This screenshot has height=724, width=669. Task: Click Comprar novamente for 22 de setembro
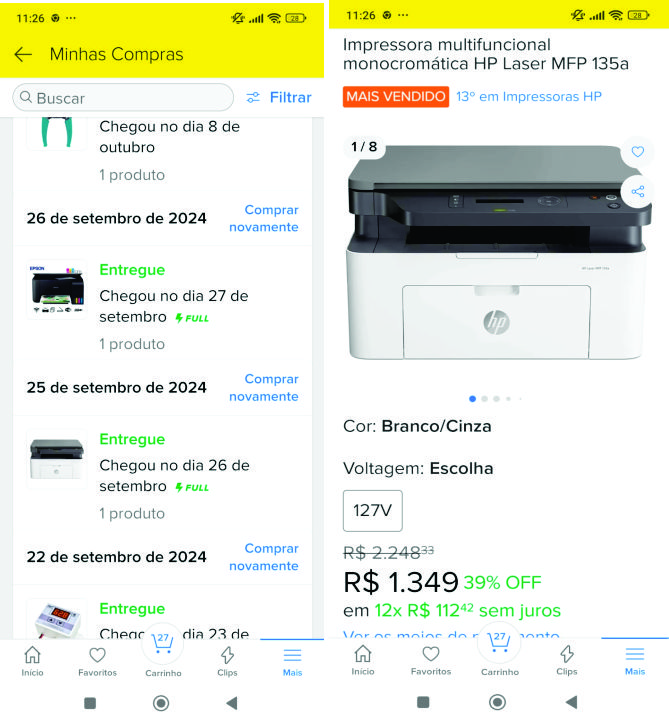coord(264,557)
